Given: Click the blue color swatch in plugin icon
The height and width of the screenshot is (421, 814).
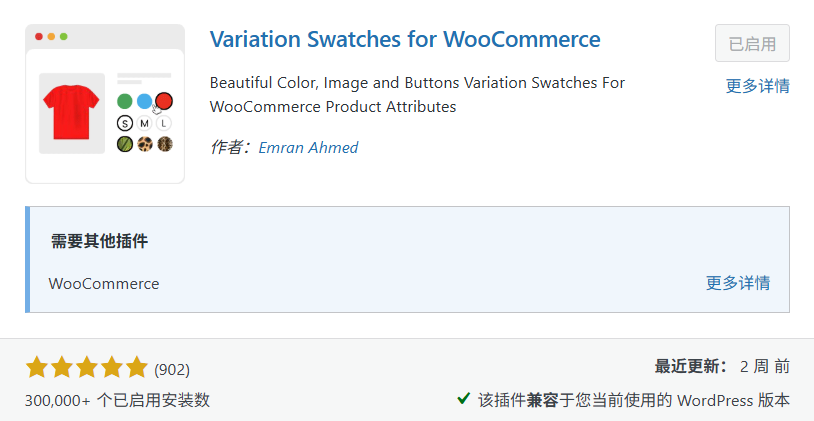Looking at the screenshot, I should 144,101.
